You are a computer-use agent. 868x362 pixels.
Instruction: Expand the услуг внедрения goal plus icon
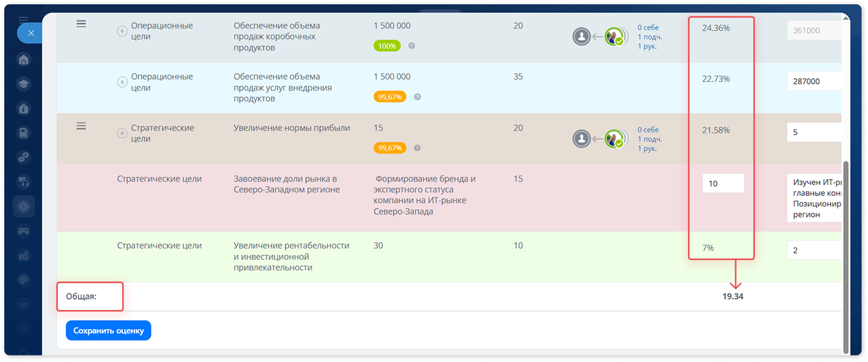click(x=122, y=82)
